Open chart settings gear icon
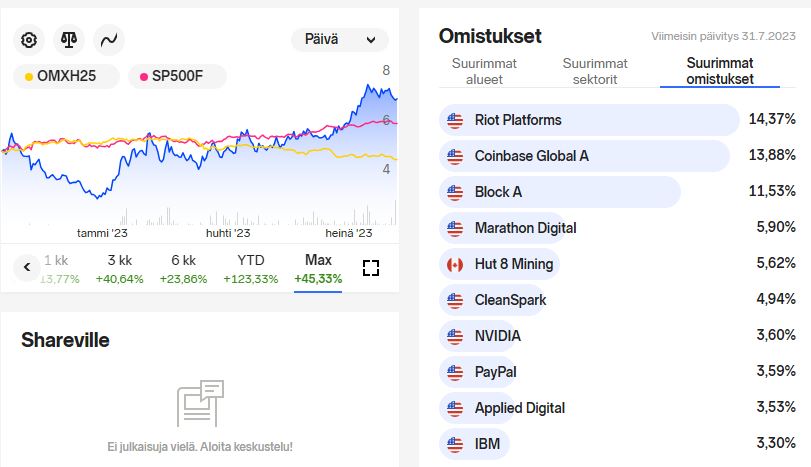This screenshot has width=811, height=467. pyautogui.click(x=29, y=40)
